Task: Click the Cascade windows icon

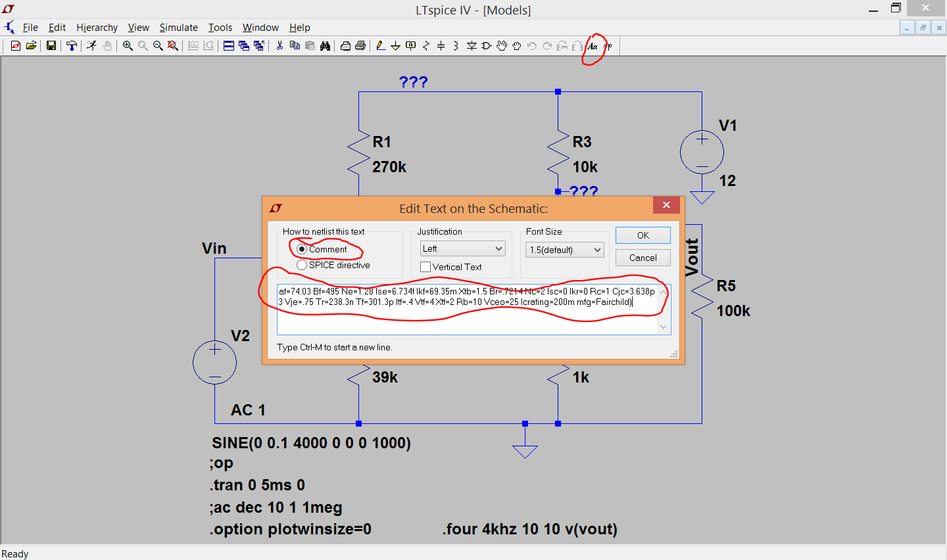Action: click(244, 46)
